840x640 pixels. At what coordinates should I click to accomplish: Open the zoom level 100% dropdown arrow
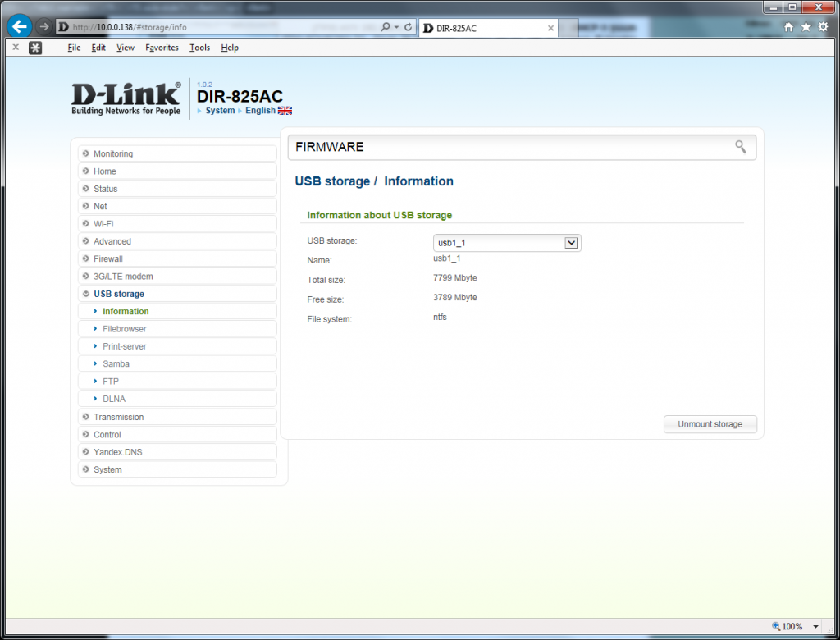coord(816,627)
